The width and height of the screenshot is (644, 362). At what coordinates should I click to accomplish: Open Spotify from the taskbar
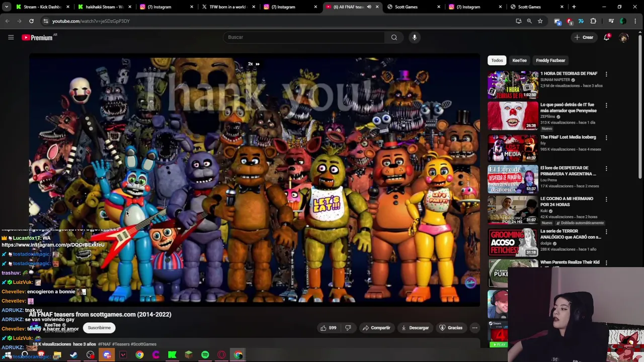coord(205,355)
